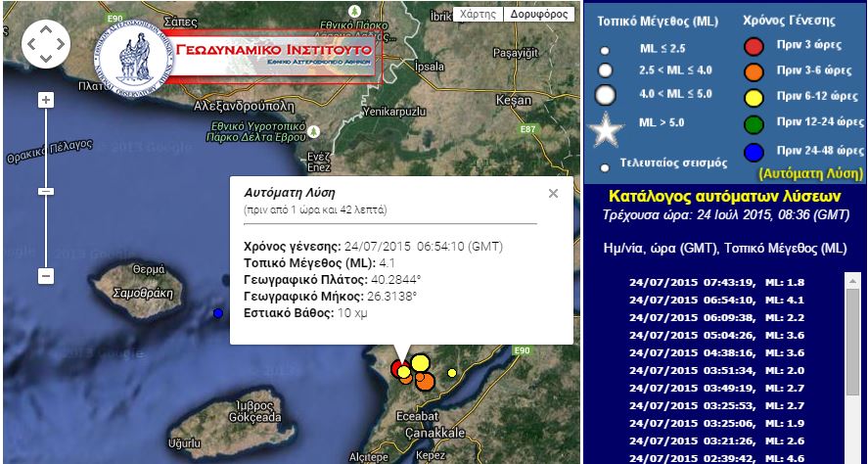Click the large yellow earthquake marker
The height and width of the screenshot is (464, 868).
click(x=420, y=363)
